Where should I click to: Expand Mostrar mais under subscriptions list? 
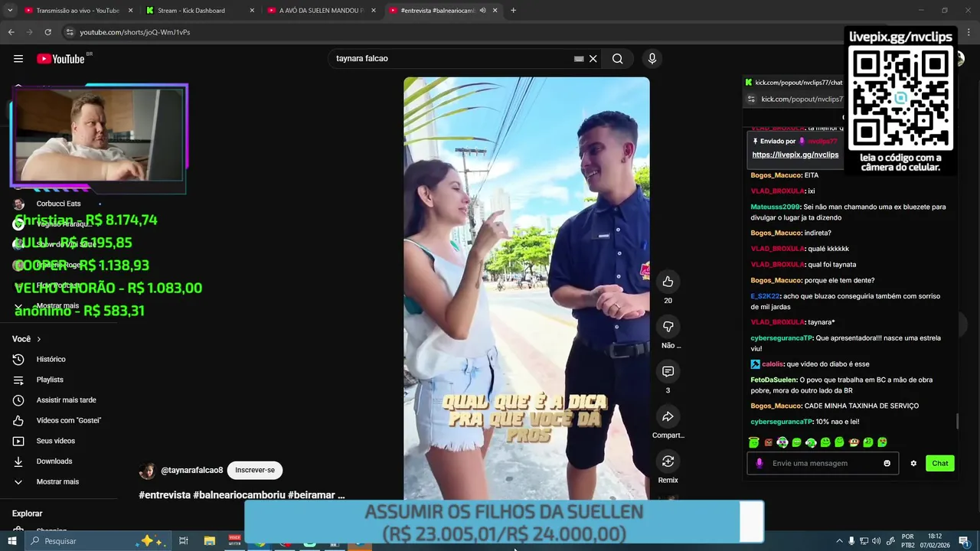pos(57,306)
